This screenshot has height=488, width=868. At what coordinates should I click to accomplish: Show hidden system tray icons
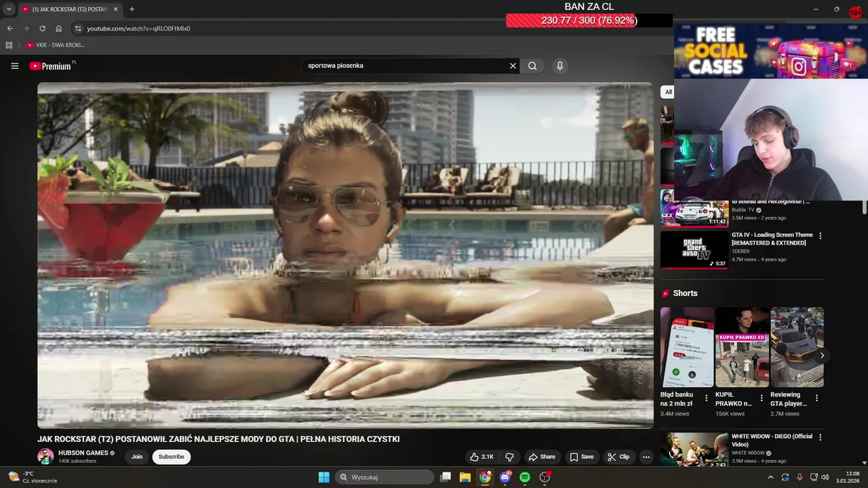pyautogui.click(x=770, y=477)
